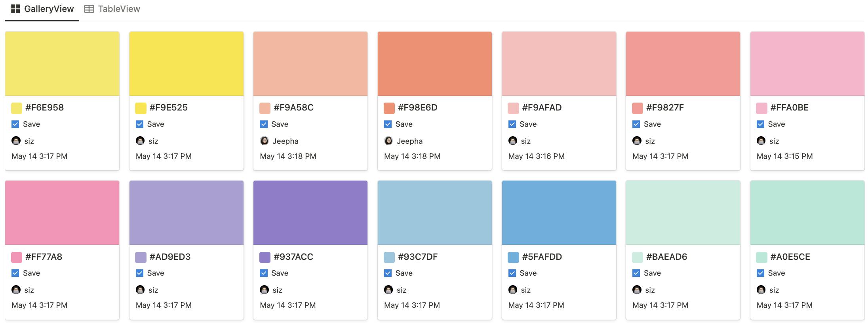Toggle Save checkbox on #FFA0BE card

tap(760, 124)
